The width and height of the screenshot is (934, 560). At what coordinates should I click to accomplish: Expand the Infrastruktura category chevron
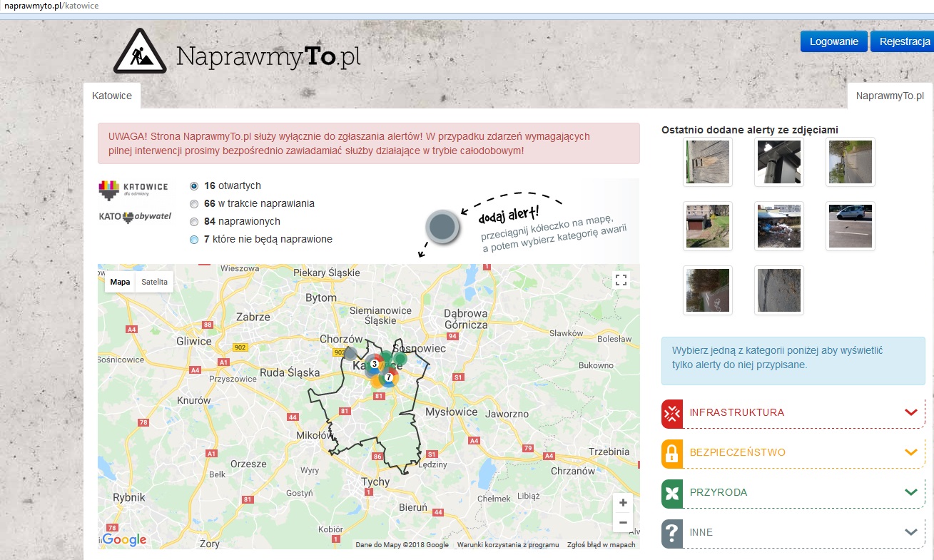pyautogui.click(x=910, y=412)
